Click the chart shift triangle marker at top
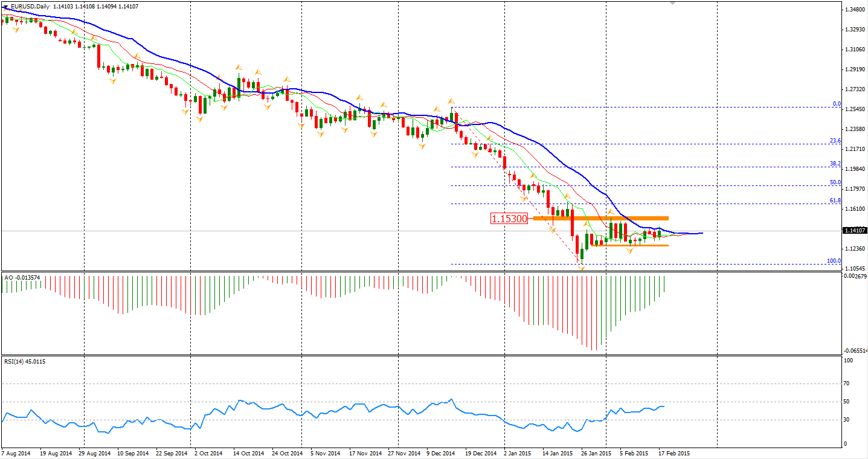Viewport: 868px width, 459px height. tap(672, 4)
